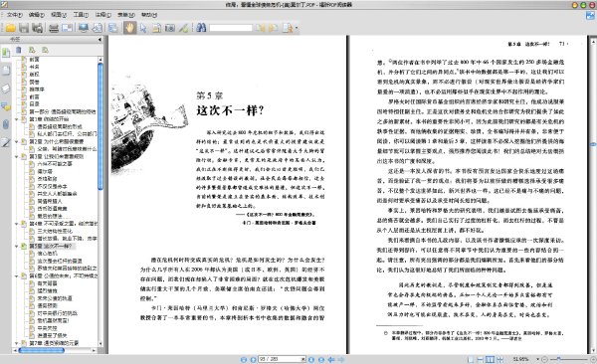Open the page thumbnails panel in the sidebar
597x364 pixels.
pos(6,70)
